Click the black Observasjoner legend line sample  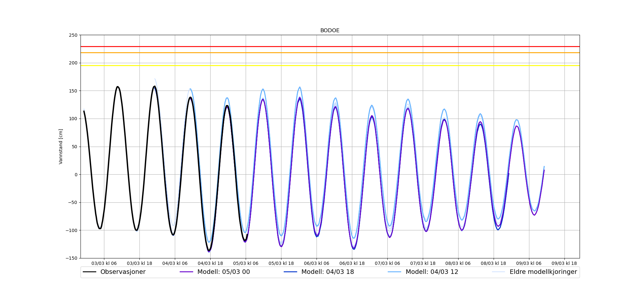pyautogui.click(x=90, y=272)
